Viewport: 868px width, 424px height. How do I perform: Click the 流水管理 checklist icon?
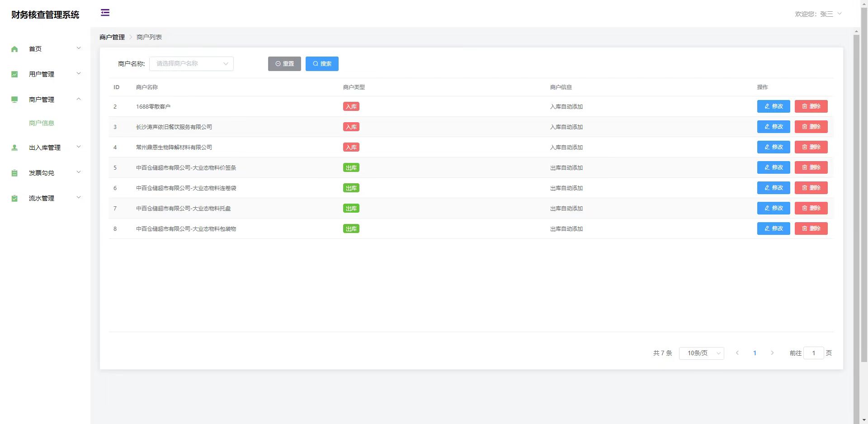pos(14,198)
